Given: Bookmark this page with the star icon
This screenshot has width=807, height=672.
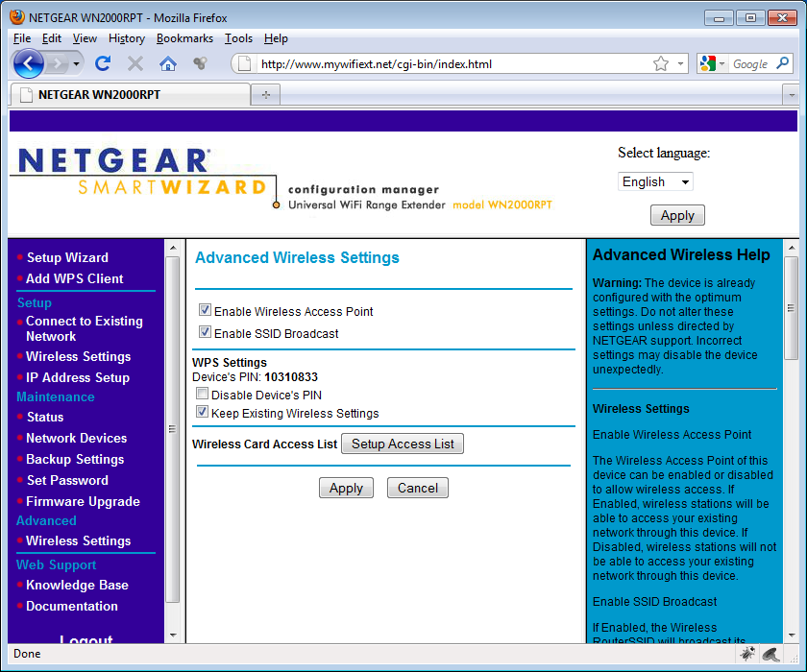Looking at the screenshot, I should tap(661, 63).
